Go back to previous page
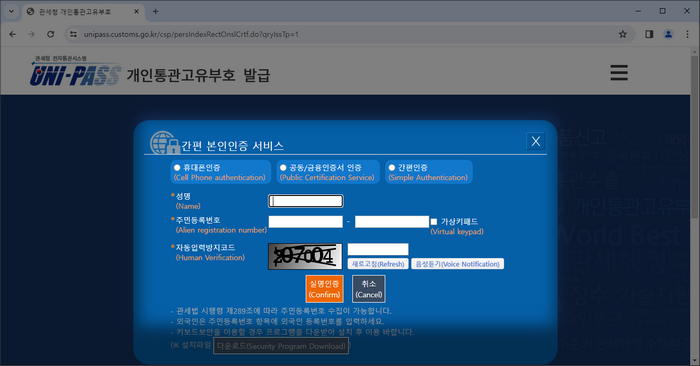The image size is (700, 366). click(12, 34)
